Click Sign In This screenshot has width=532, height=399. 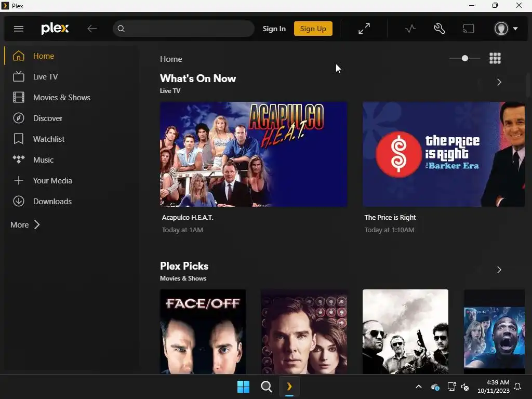tap(274, 29)
